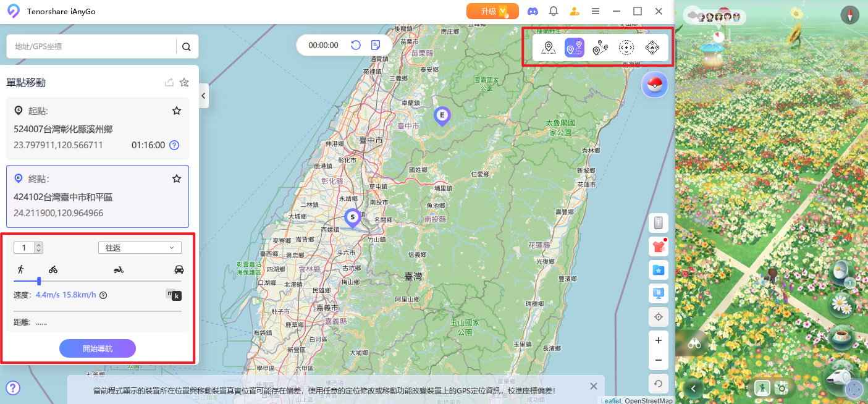Open the binoculars button in the game window
868x404 pixels.
[694, 343]
